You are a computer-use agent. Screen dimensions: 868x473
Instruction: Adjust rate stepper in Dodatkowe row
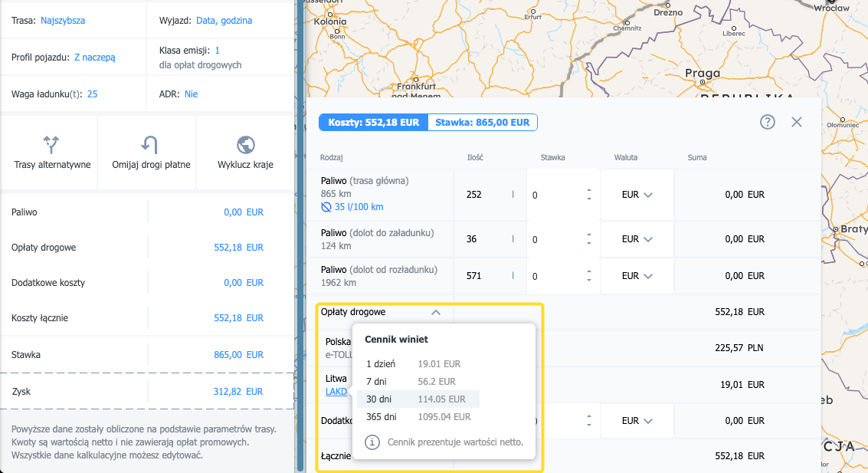589,421
